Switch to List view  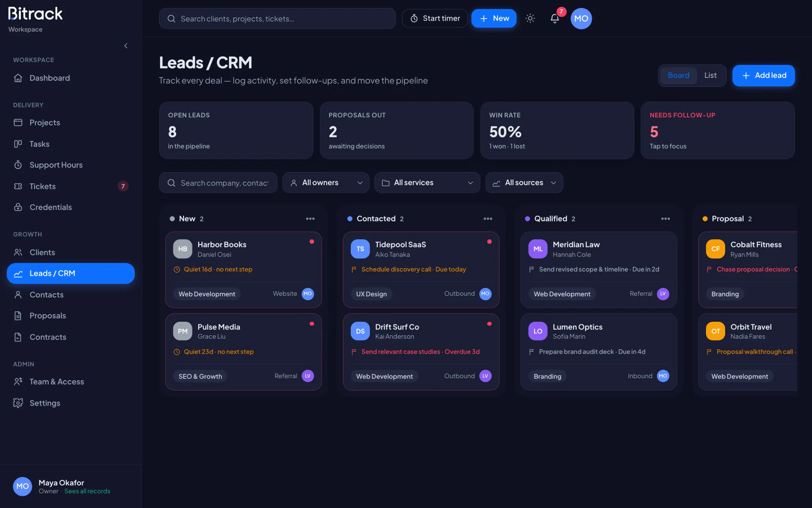(710, 75)
